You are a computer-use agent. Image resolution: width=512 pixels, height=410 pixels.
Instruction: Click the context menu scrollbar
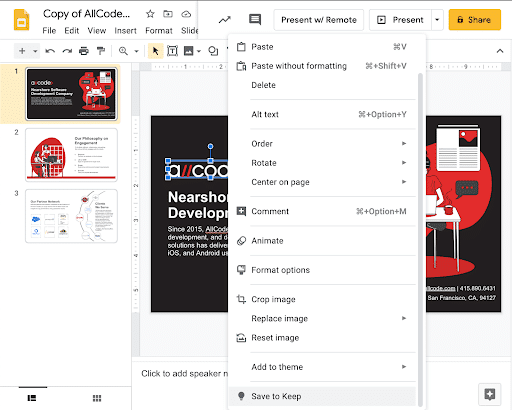tap(420, 239)
